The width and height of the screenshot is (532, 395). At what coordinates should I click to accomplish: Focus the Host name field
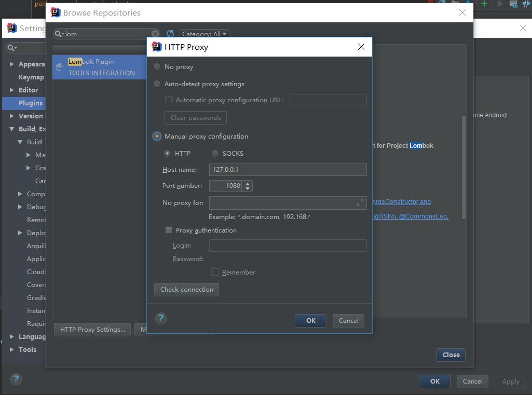click(288, 170)
